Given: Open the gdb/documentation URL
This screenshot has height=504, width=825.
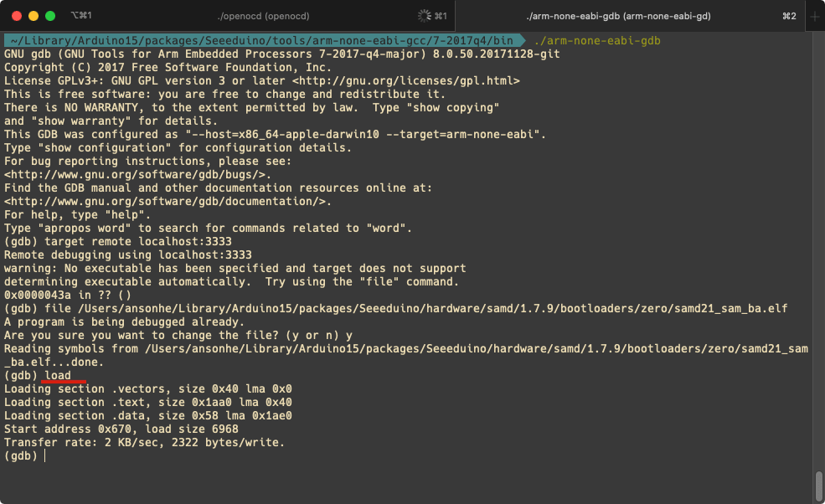Looking at the screenshot, I should [168, 202].
